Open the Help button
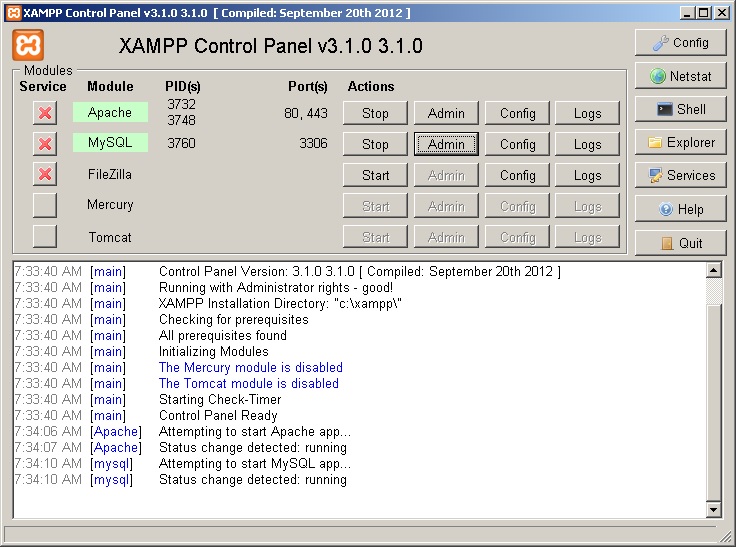This screenshot has width=736, height=547. click(x=680, y=209)
